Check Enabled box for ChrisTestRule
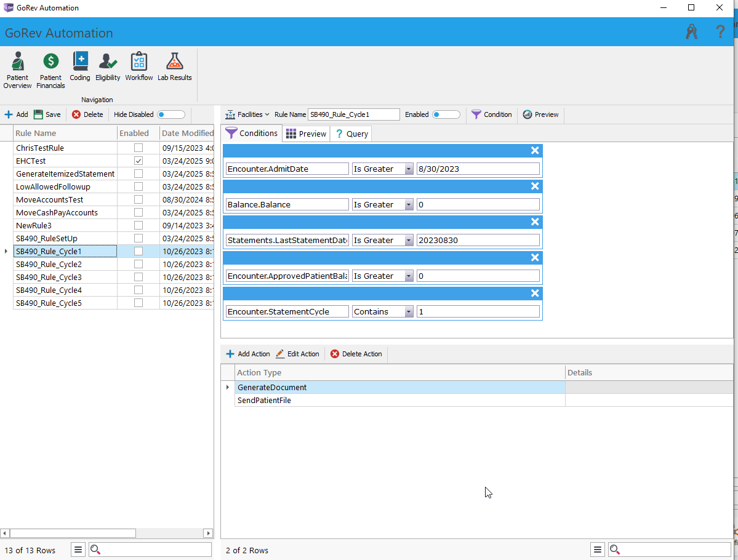The width and height of the screenshot is (738, 560). (138, 148)
